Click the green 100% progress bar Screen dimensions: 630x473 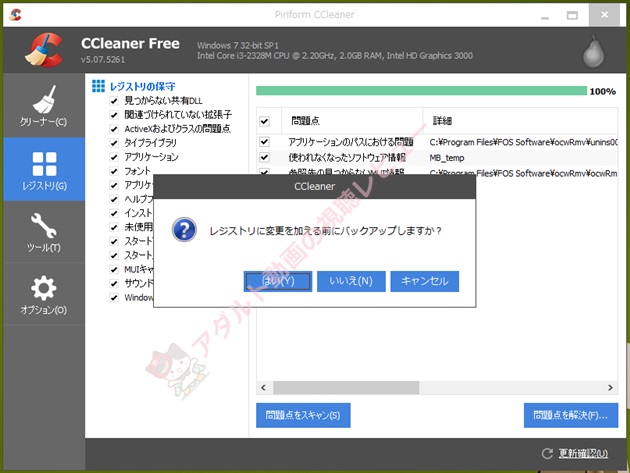(421, 91)
